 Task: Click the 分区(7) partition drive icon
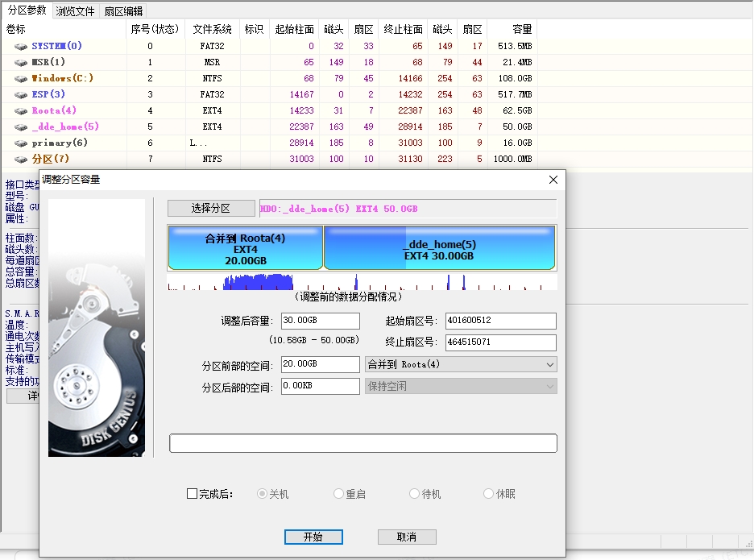tap(21, 160)
